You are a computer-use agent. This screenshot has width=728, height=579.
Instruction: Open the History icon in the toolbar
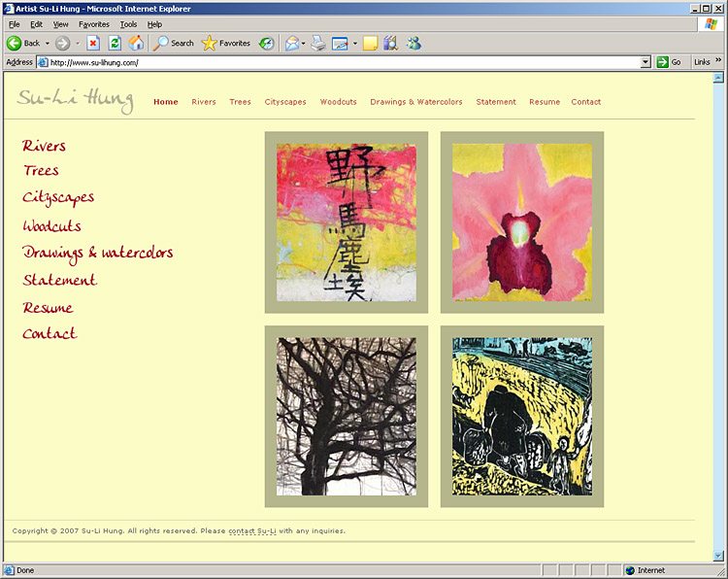coord(267,43)
